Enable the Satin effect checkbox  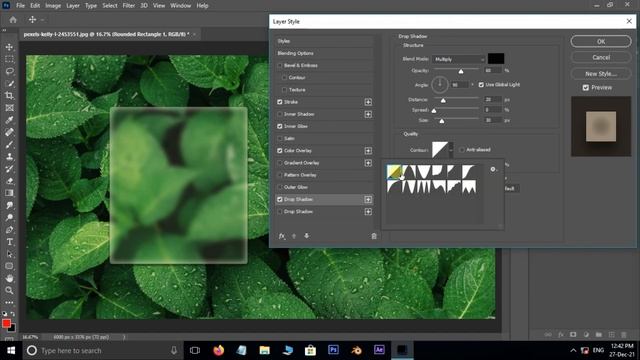280,138
